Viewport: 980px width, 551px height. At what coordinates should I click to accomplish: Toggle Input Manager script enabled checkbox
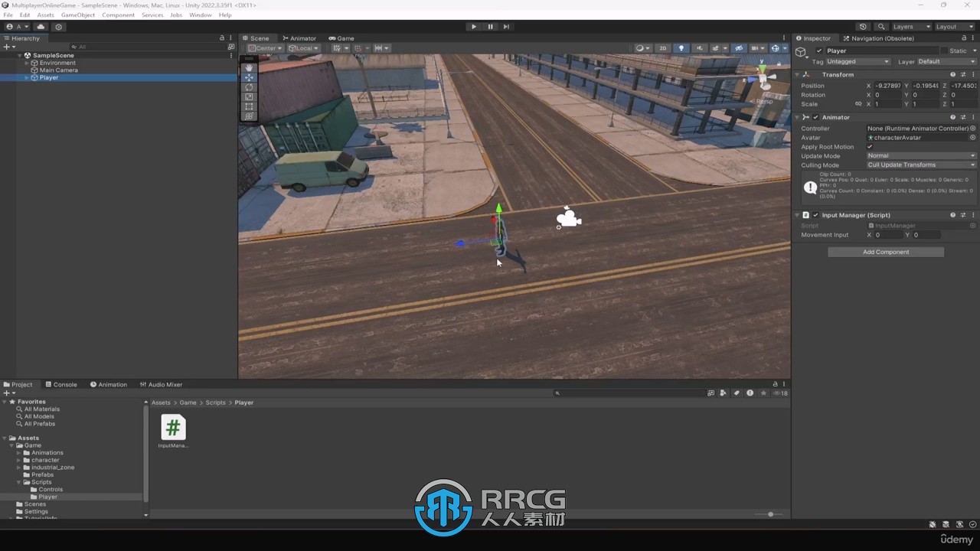coord(815,215)
